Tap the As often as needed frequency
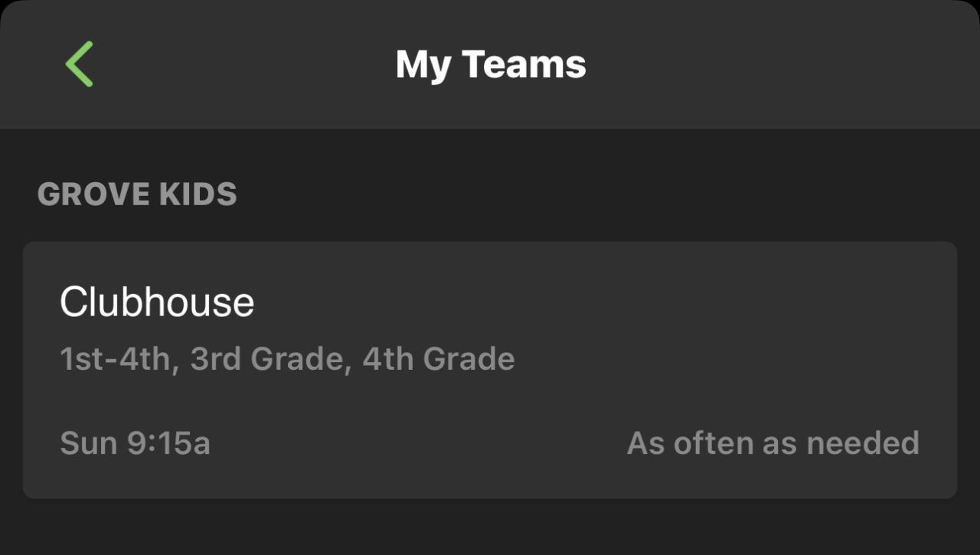The image size is (980, 555). pos(773,443)
